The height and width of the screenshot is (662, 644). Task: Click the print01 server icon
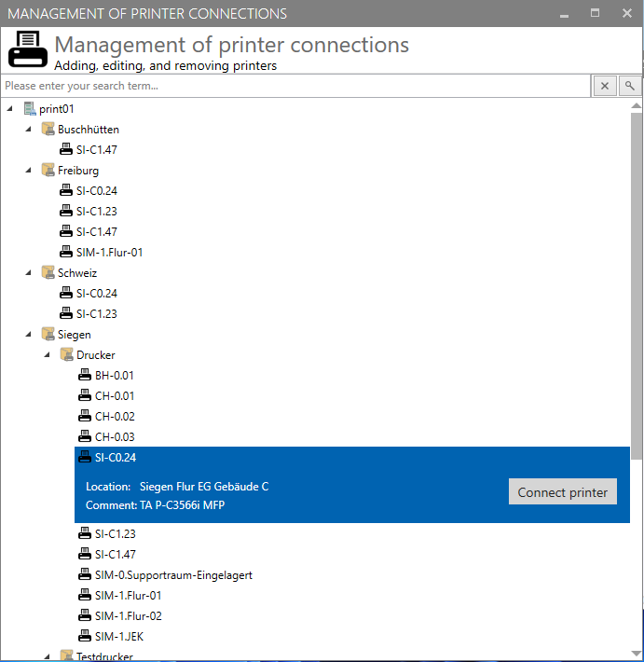(x=30, y=109)
